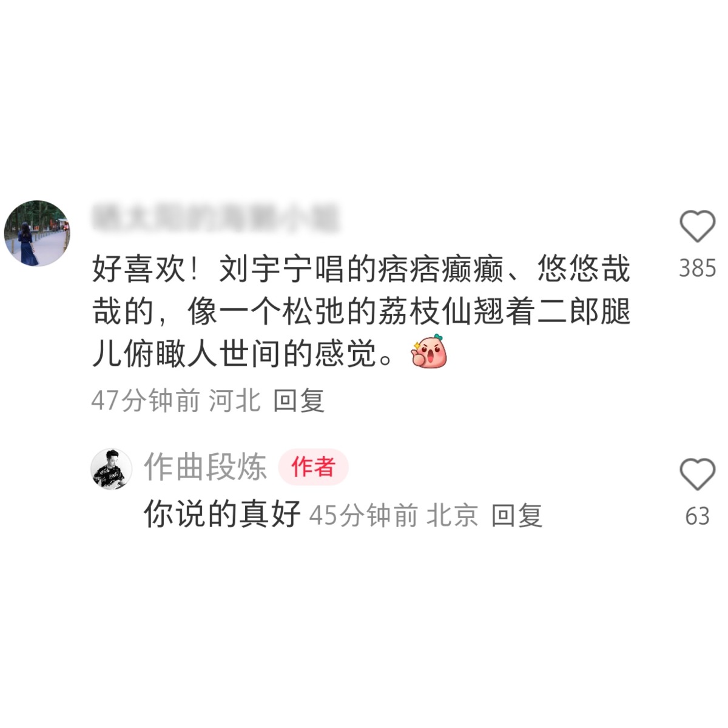The width and height of the screenshot is (728, 728).
Task: Open the 作曲段炼 username link
Action: pos(205,467)
